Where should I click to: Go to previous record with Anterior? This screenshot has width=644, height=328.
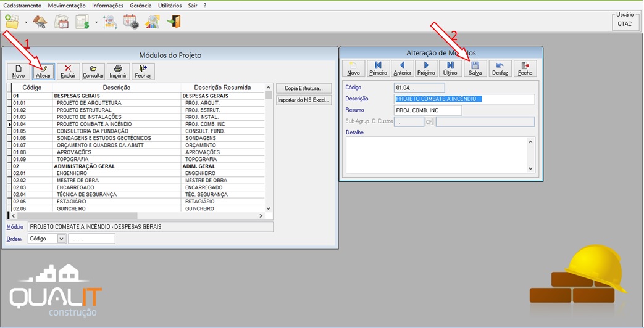(x=403, y=68)
